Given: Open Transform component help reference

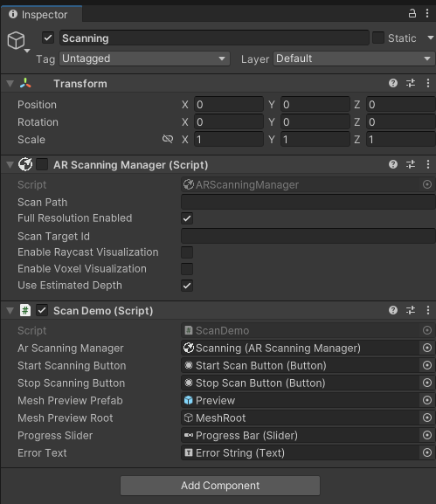Looking at the screenshot, I should tap(393, 84).
